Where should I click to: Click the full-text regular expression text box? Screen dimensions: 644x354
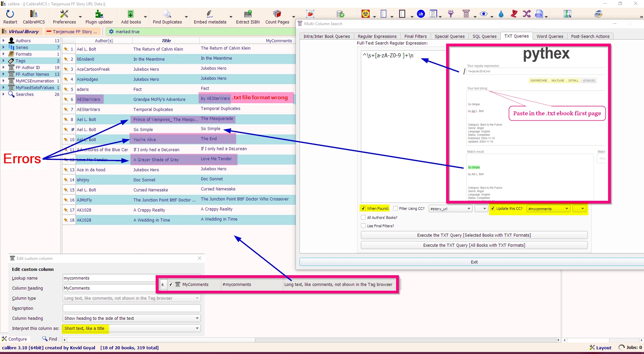pos(404,126)
